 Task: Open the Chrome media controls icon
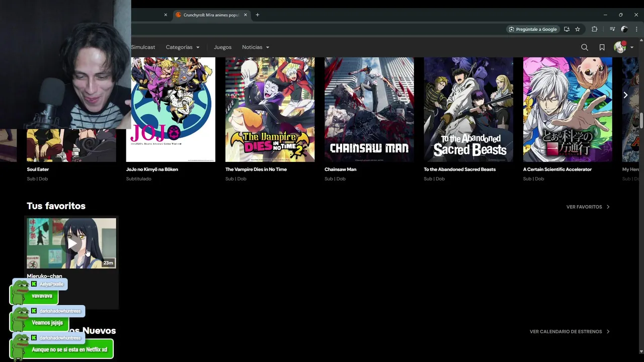point(612,29)
